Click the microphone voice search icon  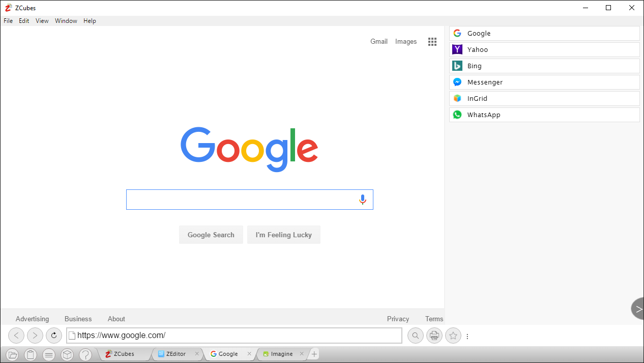[363, 200]
